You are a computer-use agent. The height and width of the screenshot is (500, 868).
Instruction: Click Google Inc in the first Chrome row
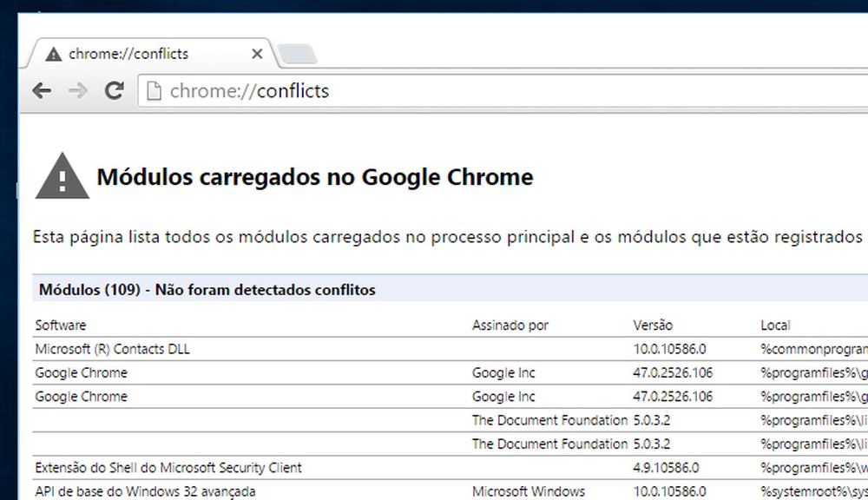[x=503, y=372]
